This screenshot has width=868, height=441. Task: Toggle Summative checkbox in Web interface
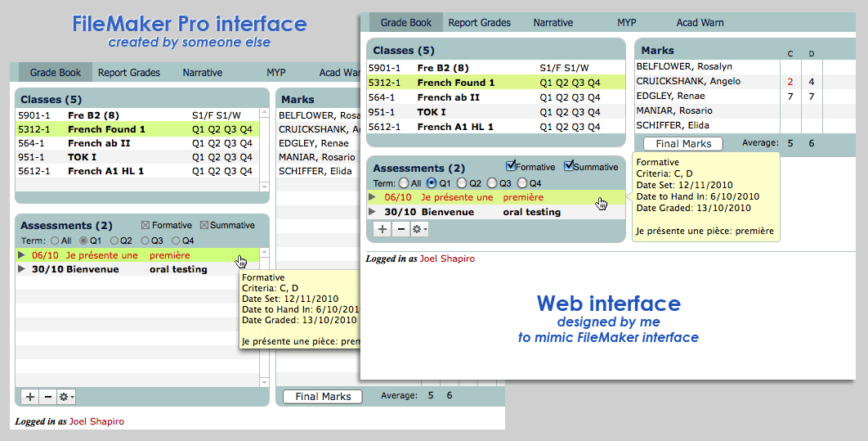[569, 165]
